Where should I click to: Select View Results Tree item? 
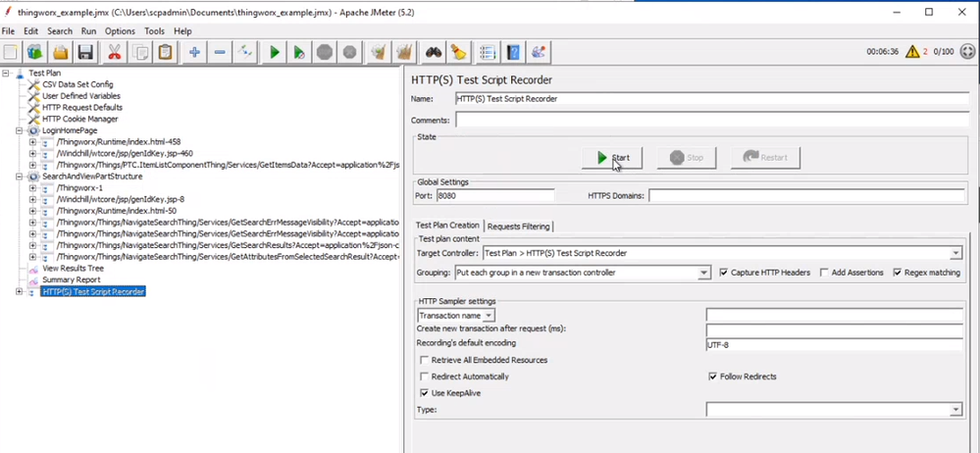(73, 268)
